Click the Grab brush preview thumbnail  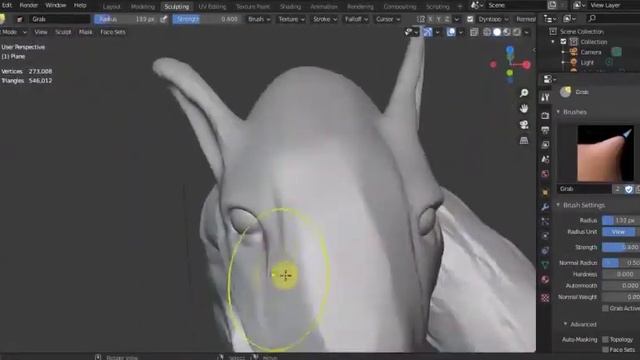tap(605, 153)
